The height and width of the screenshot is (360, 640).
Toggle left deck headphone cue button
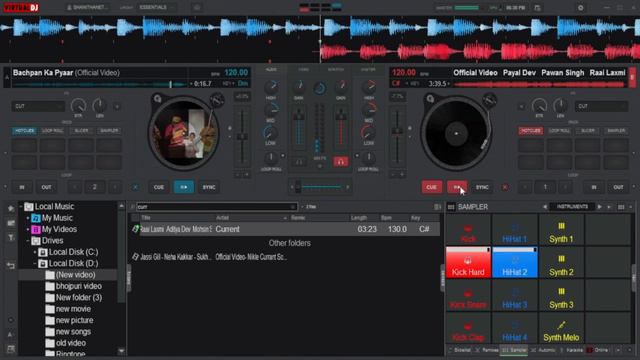click(x=299, y=162)
